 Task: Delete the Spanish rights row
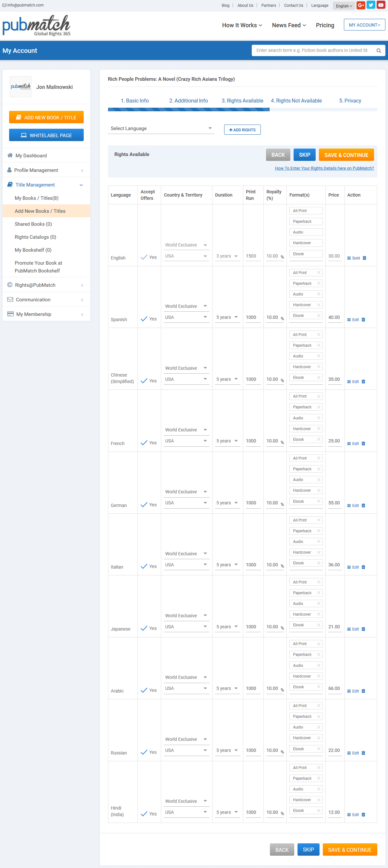[x=363, y=319]
